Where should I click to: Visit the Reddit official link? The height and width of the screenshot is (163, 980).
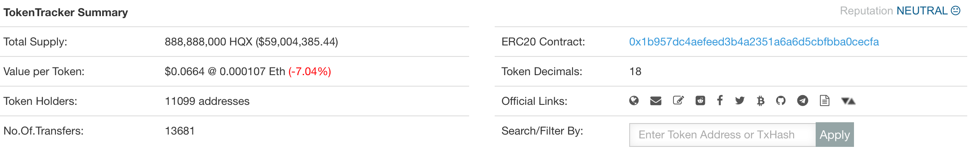700,101
